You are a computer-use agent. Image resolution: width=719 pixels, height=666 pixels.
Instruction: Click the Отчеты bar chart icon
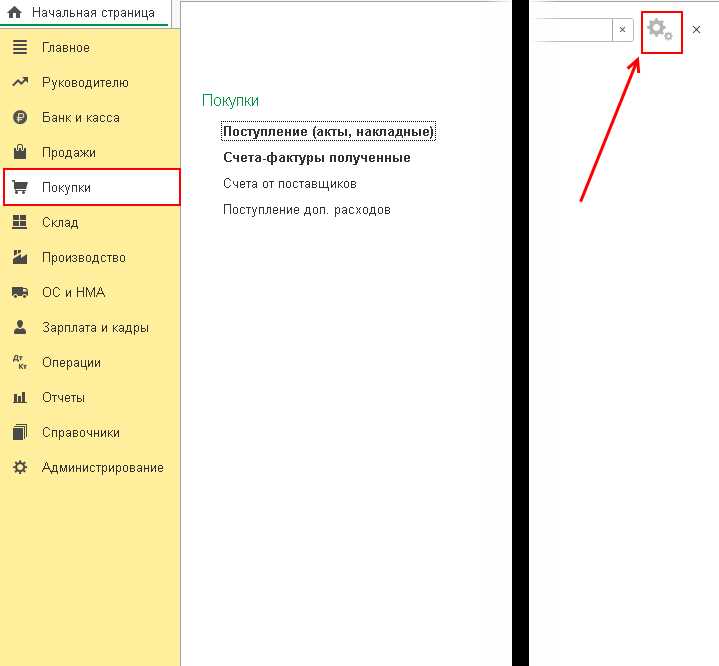[x=20, y=397]
